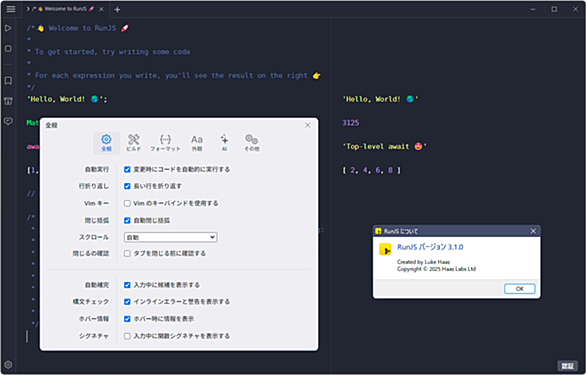
Task: Switch to the フォーマット settings tab
Action: coord(165,143)
